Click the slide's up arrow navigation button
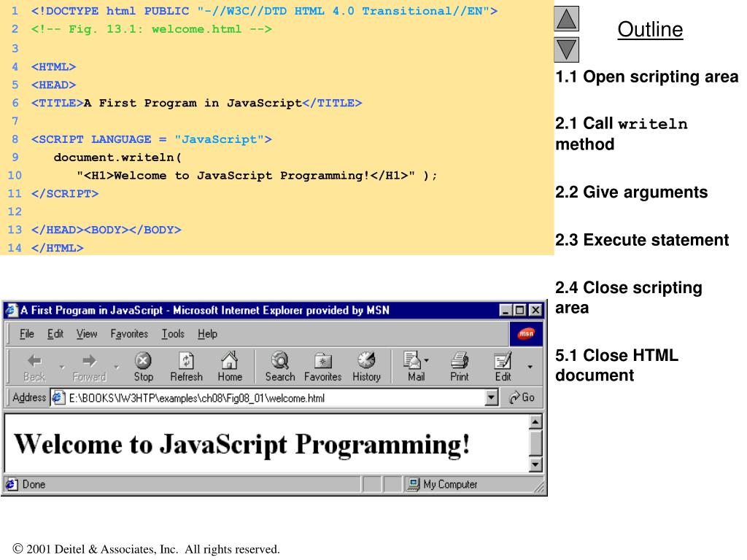The image size is (747, 560). (x=566, y=19)
